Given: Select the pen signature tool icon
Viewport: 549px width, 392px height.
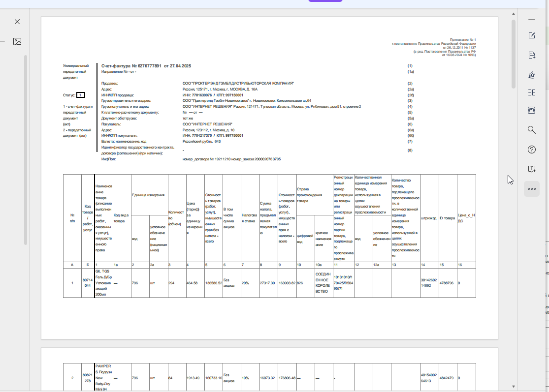Looking at the screenshot, I should [x=531, y=75].
